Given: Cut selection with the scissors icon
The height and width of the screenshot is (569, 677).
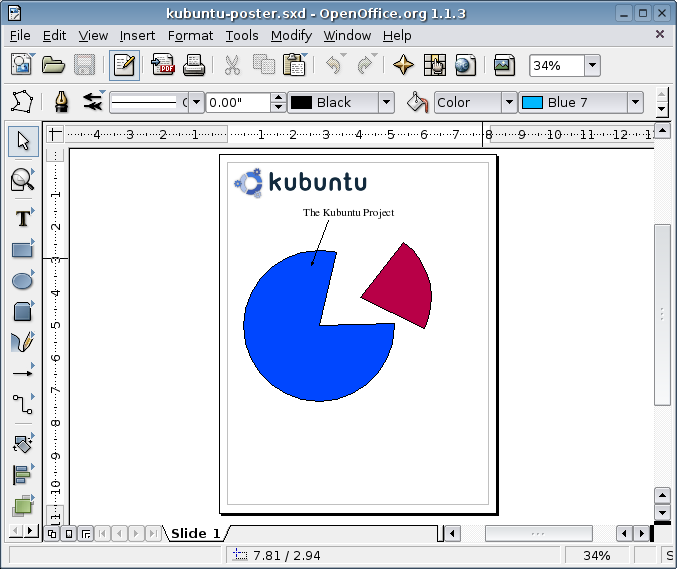Looking at the screenshot, I should (x=232, y=65).
